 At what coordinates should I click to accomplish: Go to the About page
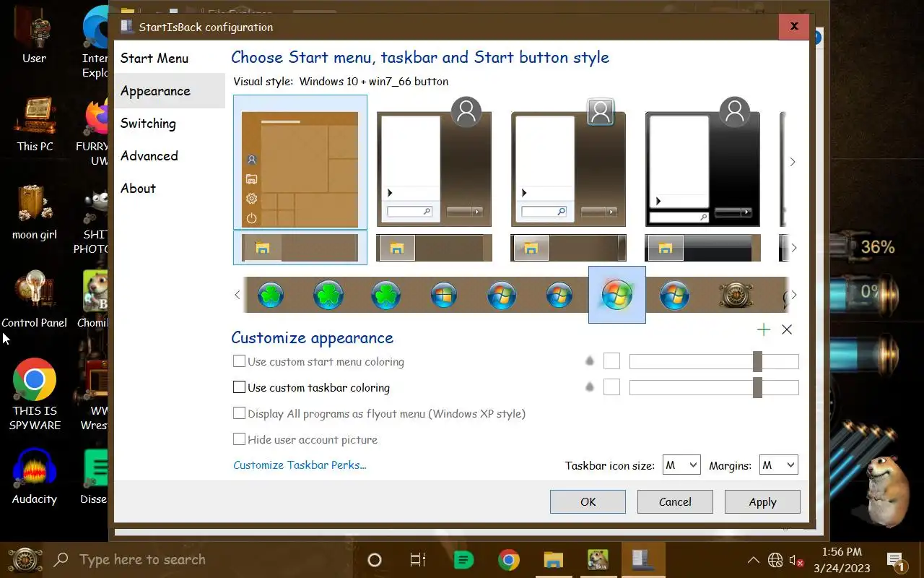point(170,189)
